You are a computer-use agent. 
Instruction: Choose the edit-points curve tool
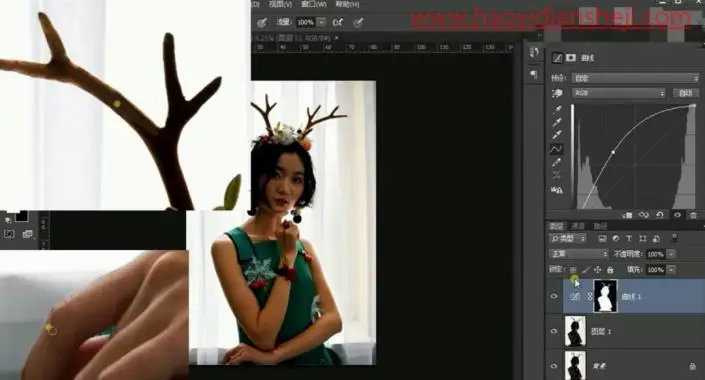(x=557, y=149)
